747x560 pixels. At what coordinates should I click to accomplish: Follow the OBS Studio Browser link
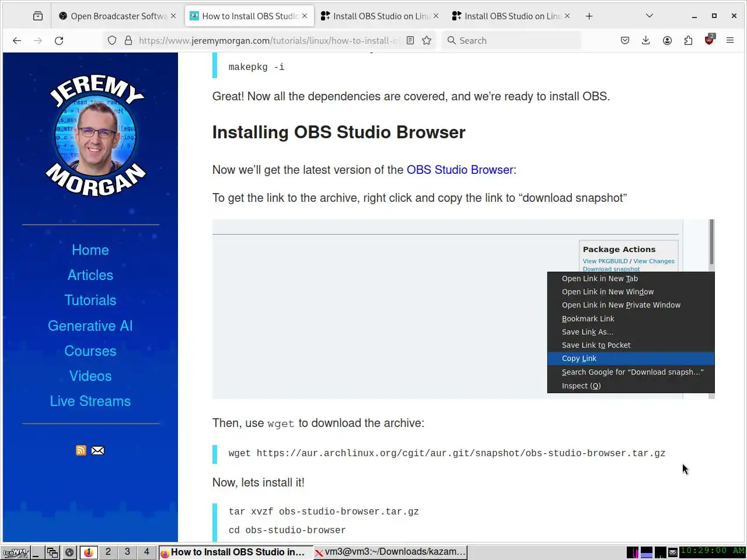(460, 170)
